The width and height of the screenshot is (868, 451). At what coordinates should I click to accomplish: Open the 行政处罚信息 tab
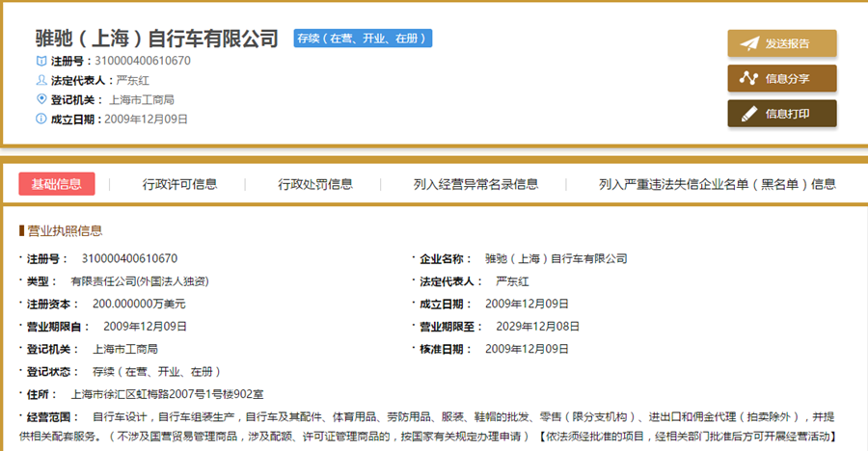pyautogui.click(x=315, y=184)
